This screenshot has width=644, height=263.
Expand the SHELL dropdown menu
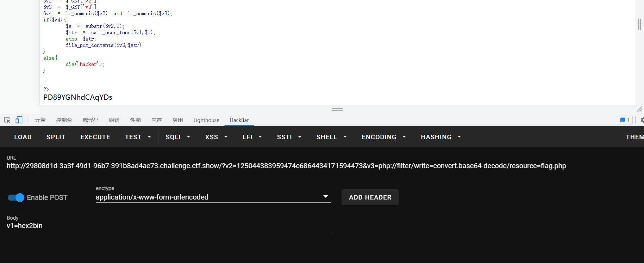(331, 137)
